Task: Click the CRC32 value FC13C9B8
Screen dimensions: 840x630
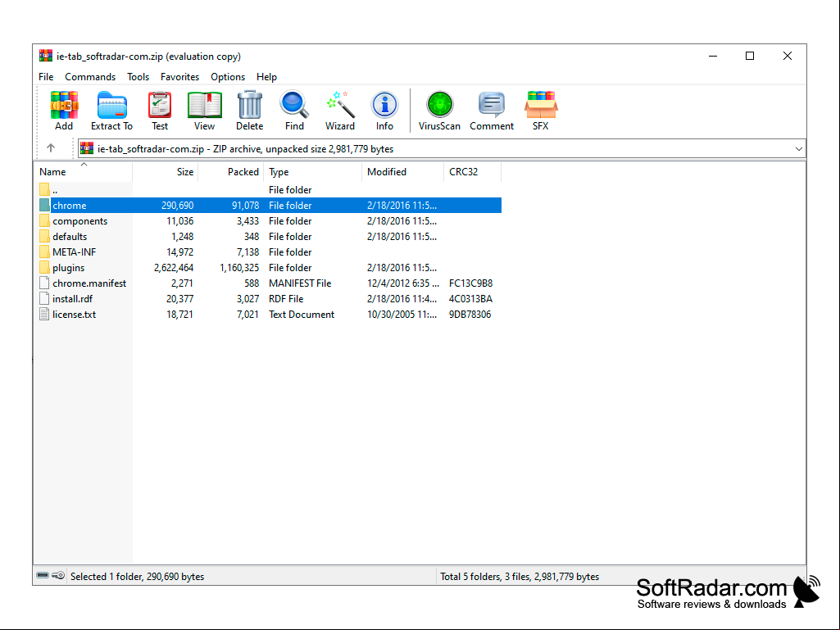Action: (x=471, y=283)
